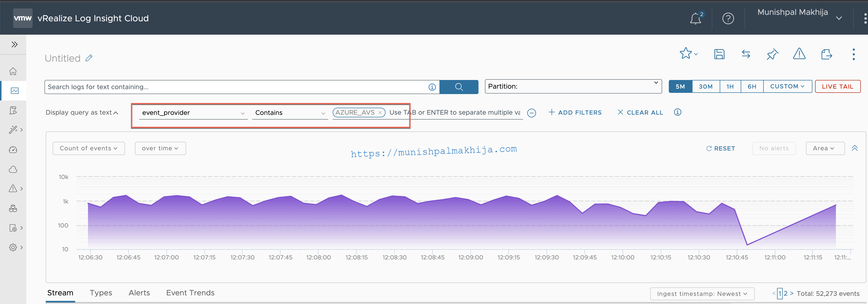Click ADD FILTERS
This screenshot has height=304, width=868.
(x=575, y=112)
